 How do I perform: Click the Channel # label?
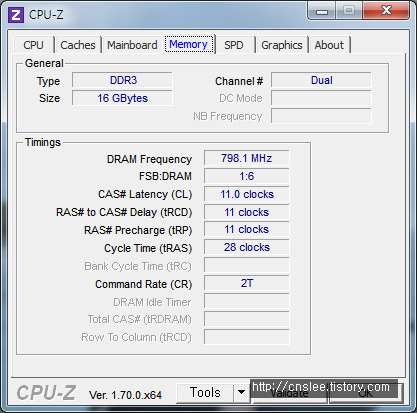click(x=239, y=81)
